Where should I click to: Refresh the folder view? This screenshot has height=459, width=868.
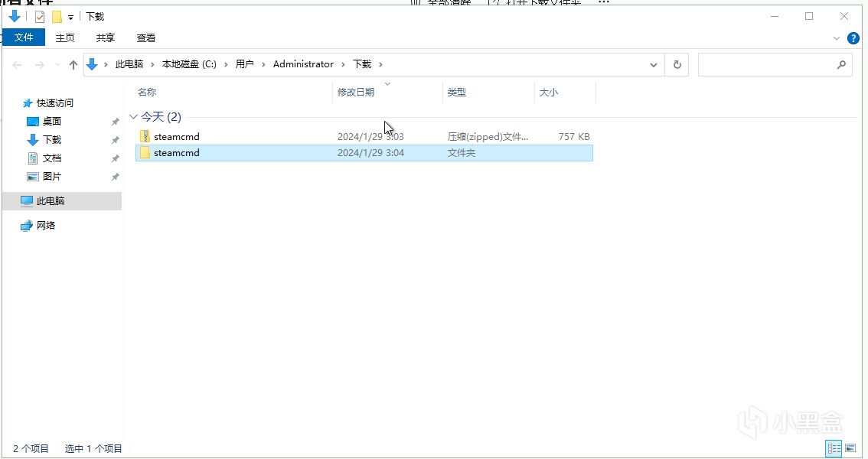(677, 65)
